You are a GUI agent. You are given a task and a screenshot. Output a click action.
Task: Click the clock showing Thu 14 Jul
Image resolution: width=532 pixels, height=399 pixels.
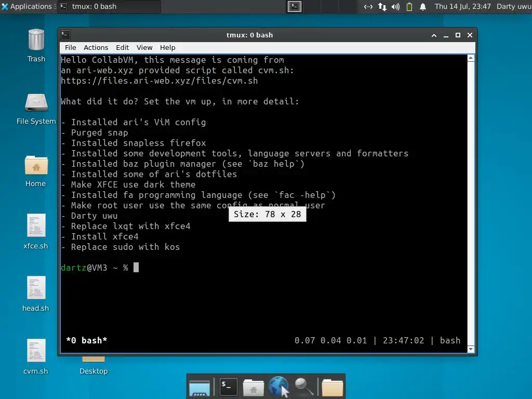coord(462,6)
